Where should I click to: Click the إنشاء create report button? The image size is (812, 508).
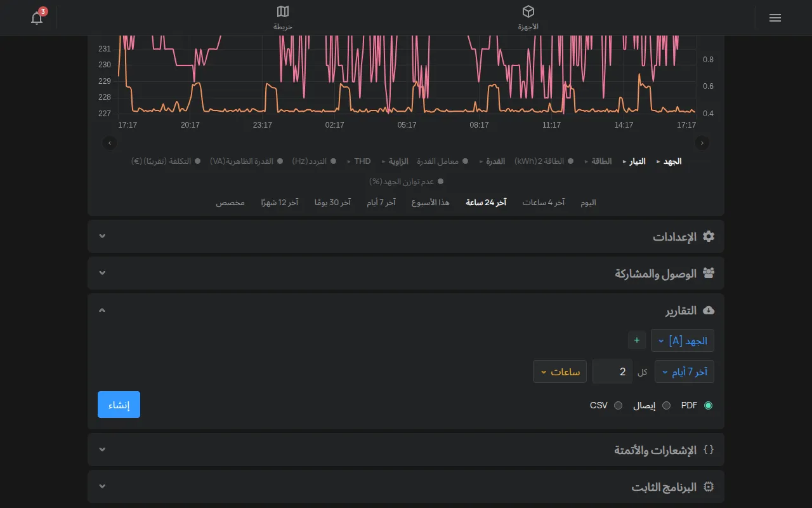coord(119,404)
